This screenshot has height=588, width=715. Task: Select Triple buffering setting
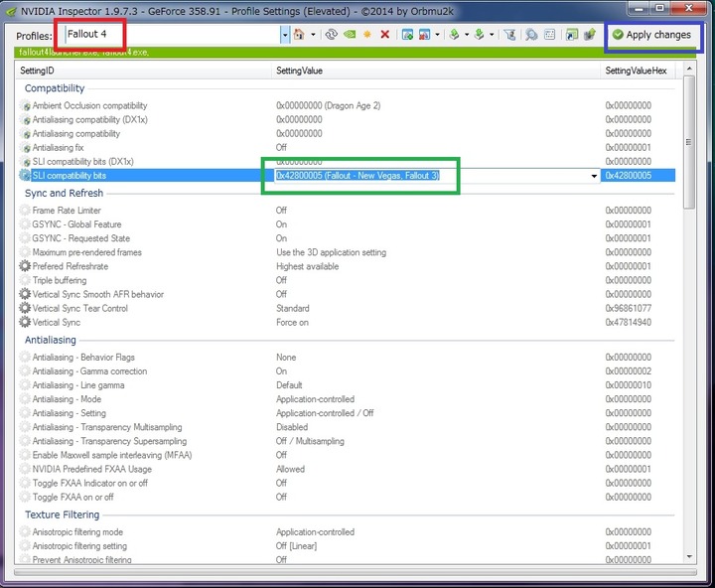[x=60, y=280]
